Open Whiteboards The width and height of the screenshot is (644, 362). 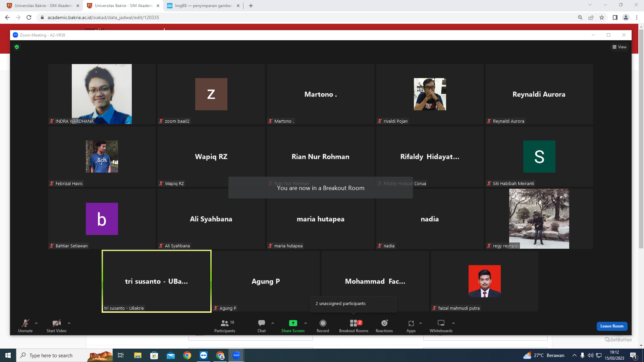coord(441,326)
